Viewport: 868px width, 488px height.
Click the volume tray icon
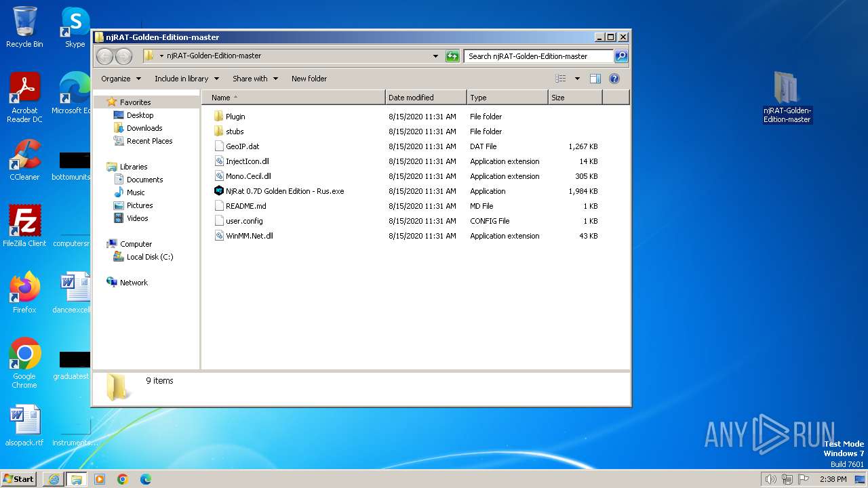770,479
